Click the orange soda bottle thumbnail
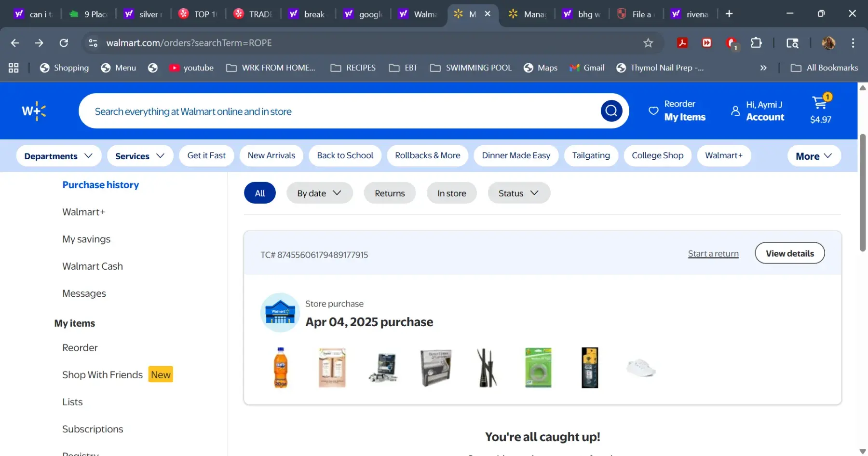 (281, 368)
